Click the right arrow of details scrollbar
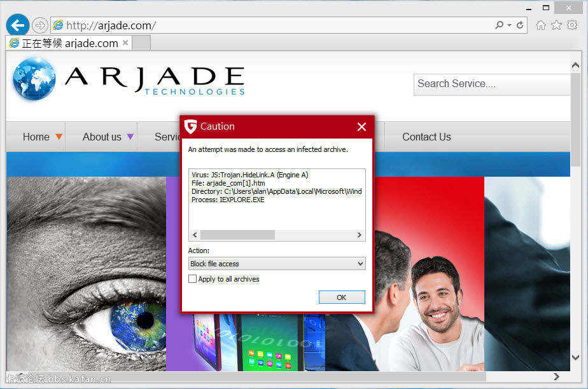This screenshot has width=588, height=389. 360,235
